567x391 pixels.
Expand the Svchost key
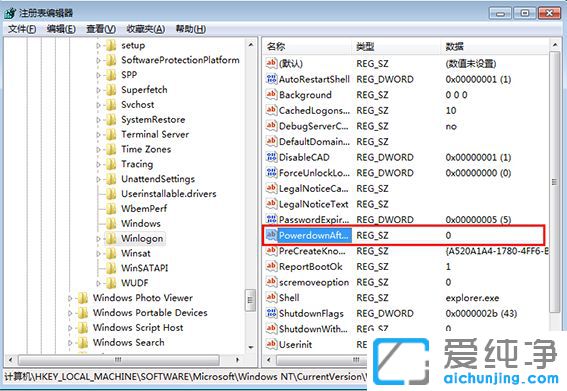[x=98, y=105]
